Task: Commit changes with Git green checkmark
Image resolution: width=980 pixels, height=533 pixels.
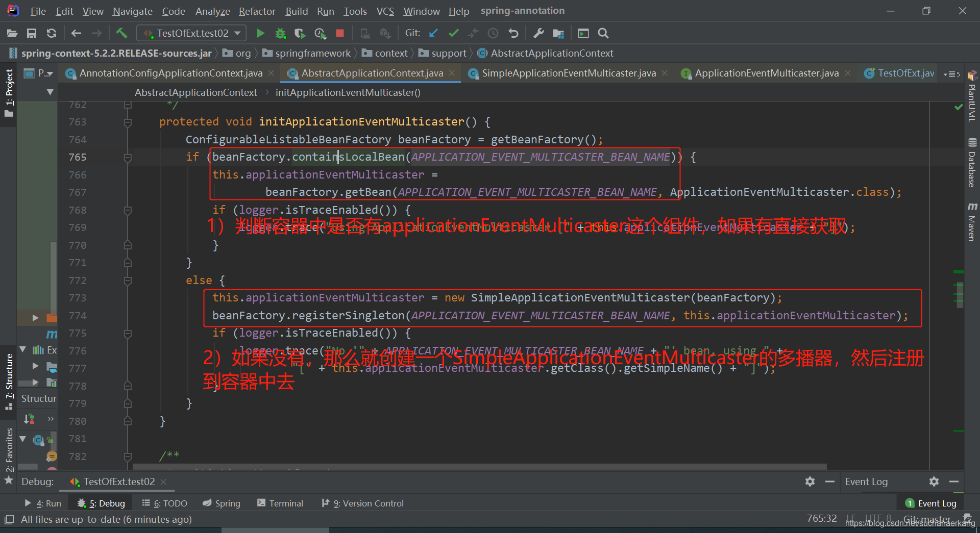Action: pyautogui.click(x=453, y=33)
